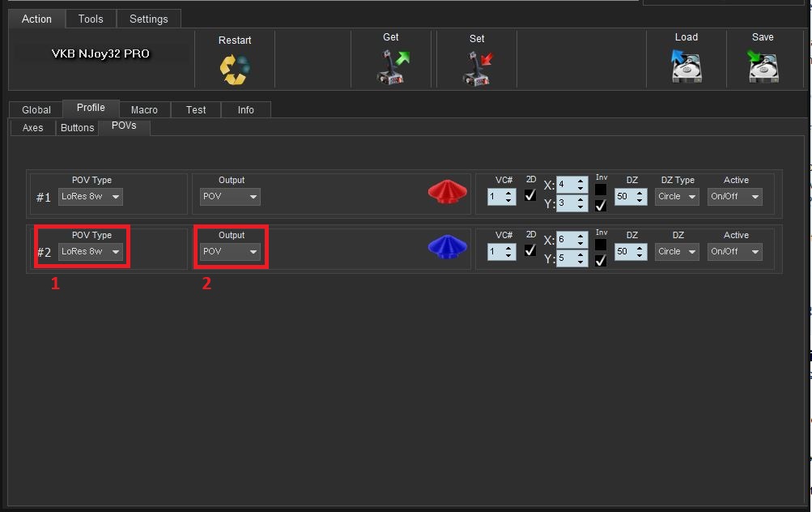
Task: Click the Get joystick icon
Action: (392, 66)
